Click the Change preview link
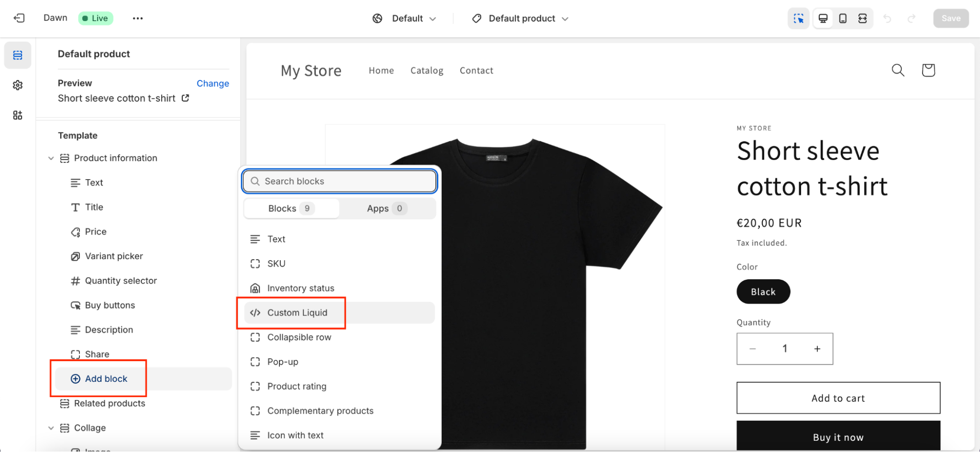The width and height of the screenshot is (980, 452). click(x=213, y=83)
